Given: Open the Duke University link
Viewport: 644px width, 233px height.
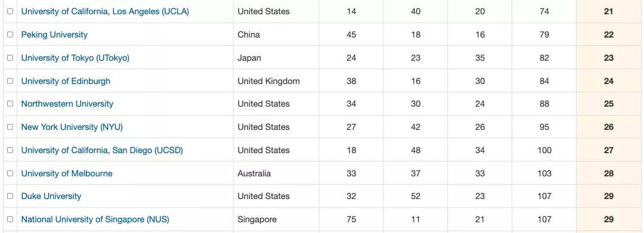Looking at the screenshot, I should (51, 196).
